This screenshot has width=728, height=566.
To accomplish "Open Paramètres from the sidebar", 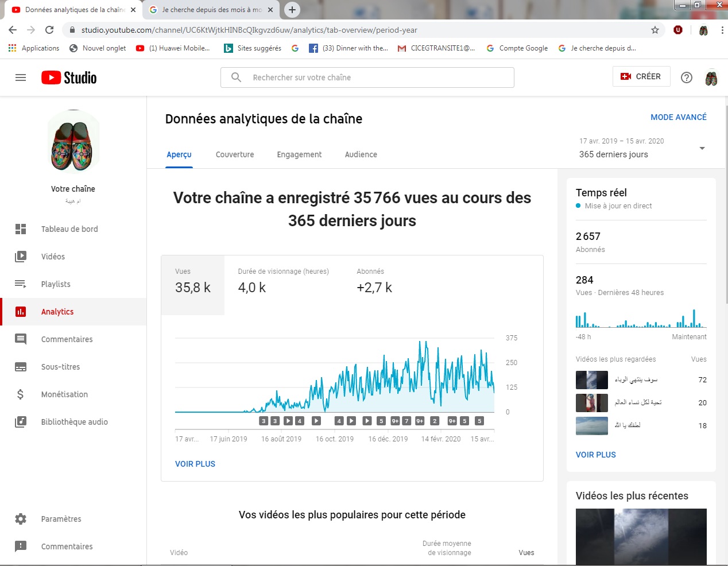I will [62, 518].
